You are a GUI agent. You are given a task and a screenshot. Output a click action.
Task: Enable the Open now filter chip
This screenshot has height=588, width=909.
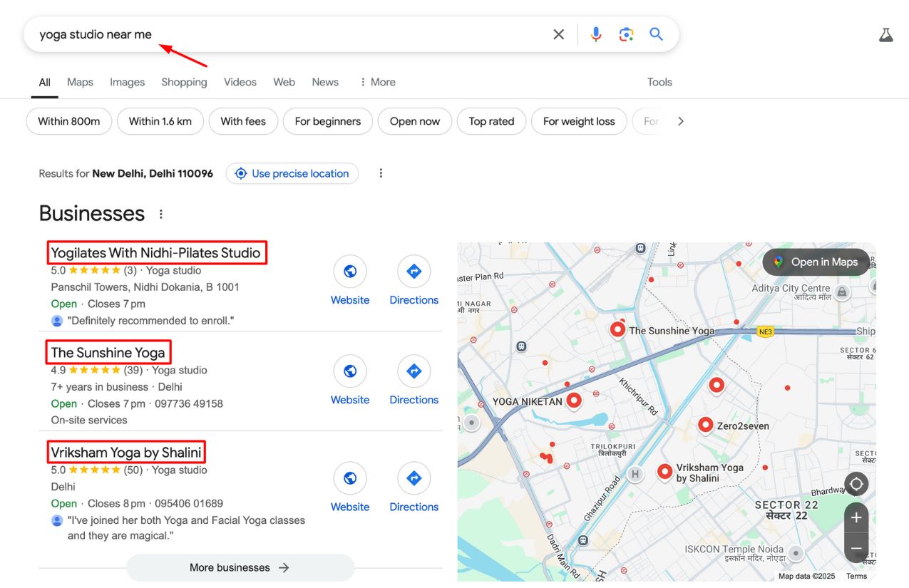(414, 121)
